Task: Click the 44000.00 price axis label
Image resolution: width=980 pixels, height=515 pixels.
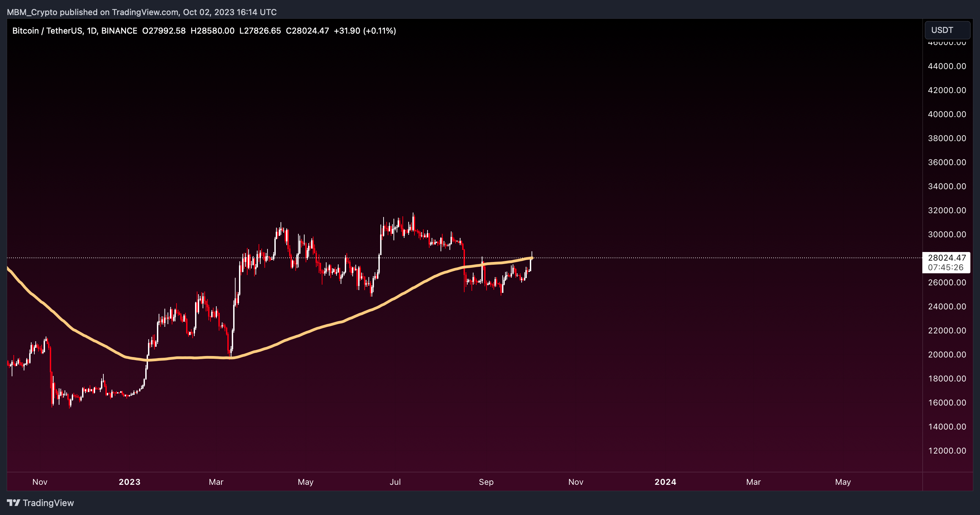Action: click(x=947, y=66)
